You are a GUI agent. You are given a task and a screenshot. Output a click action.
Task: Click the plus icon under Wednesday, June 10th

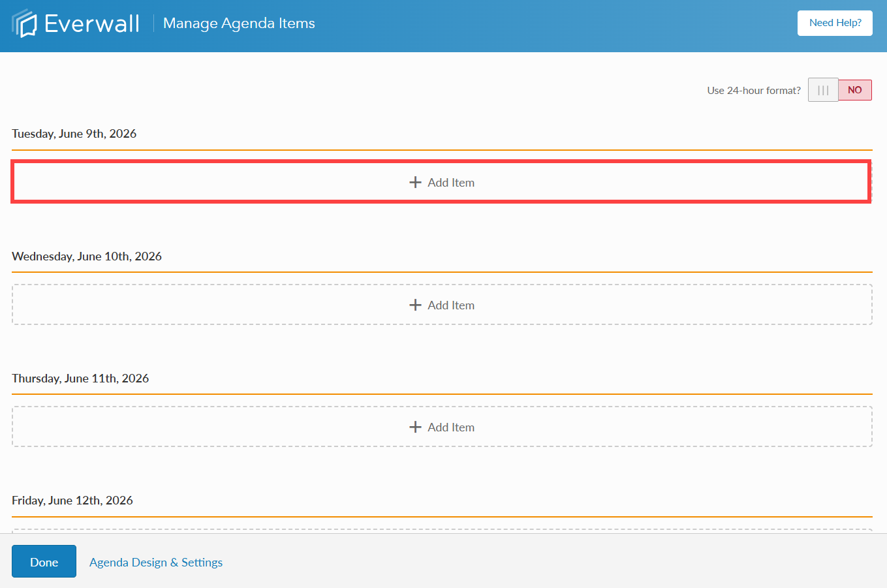(416, 304)
